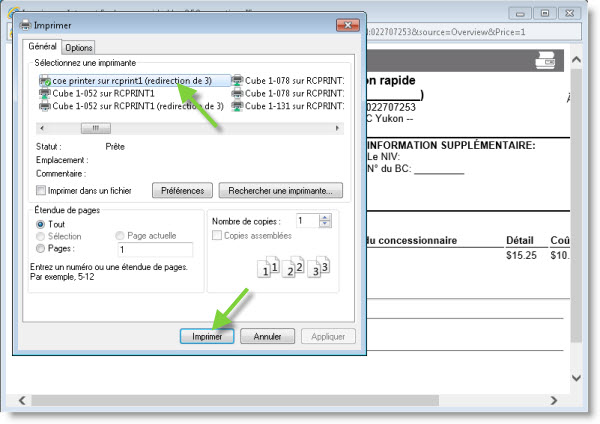Click the collated copies 1-2-3 preview image
Viewport: 600px width, 424px height.
(294, 267)
